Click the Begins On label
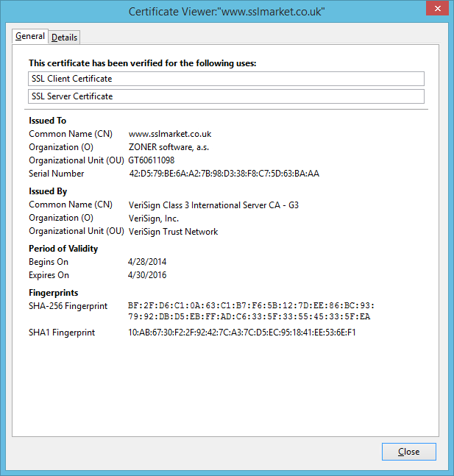The image size is (454, 476). [x=49, y=262]
